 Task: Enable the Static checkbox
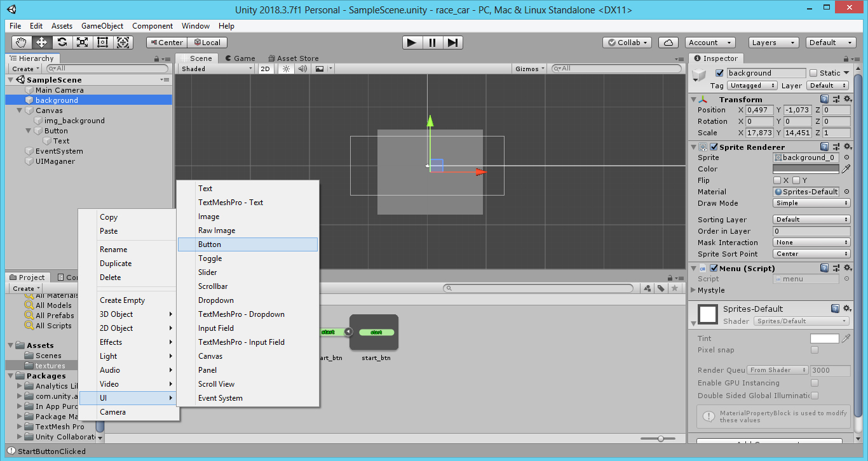click(x=813, y=73)
